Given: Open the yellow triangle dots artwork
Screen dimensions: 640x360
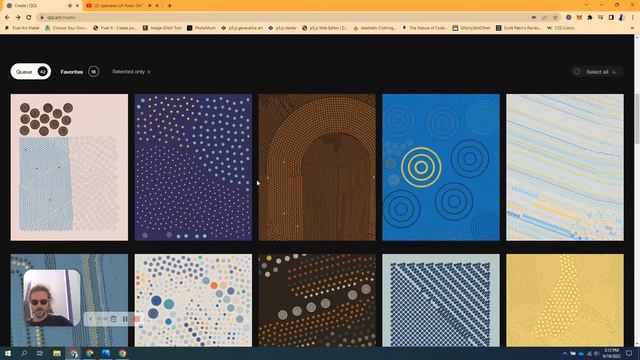Looking at the screenshot, I should [x=565, y=300].
